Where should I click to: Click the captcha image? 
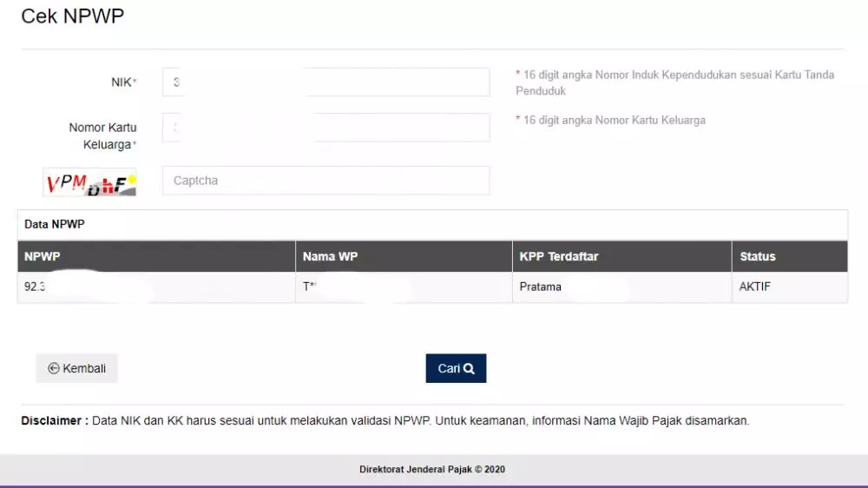point(89,182)
